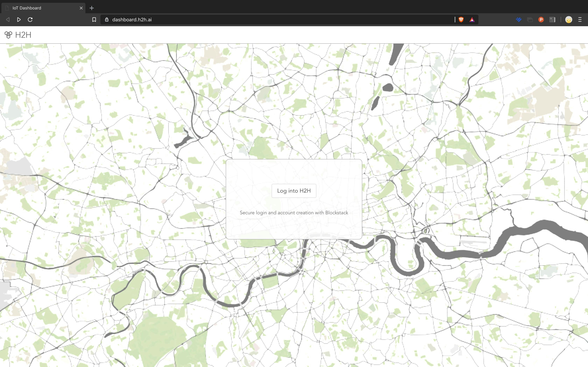The height and width of the screenshot is (367, 588).
Task: Click the newspaper reader extension icon
Action: [552, 20]
